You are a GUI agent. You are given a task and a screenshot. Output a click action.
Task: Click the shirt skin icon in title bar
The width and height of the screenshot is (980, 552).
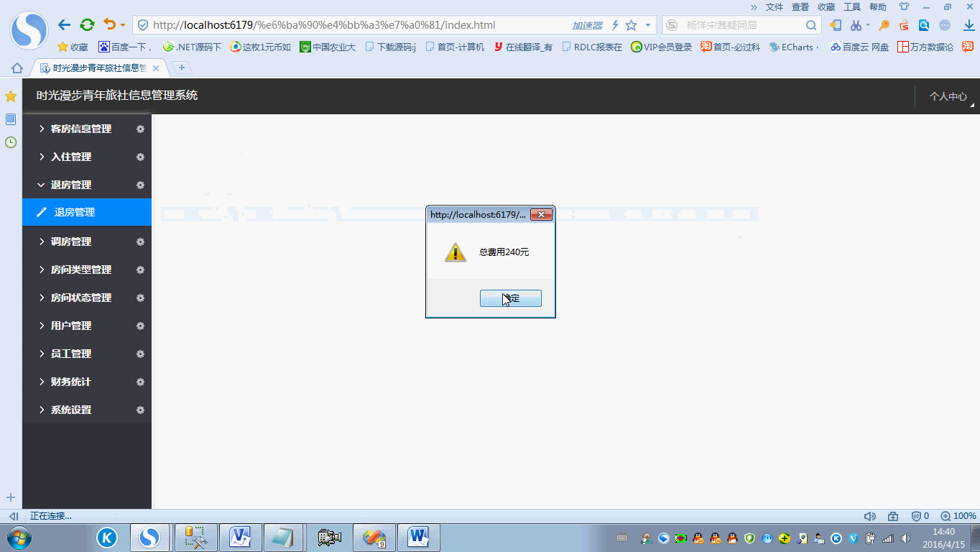tap(904, 6)
